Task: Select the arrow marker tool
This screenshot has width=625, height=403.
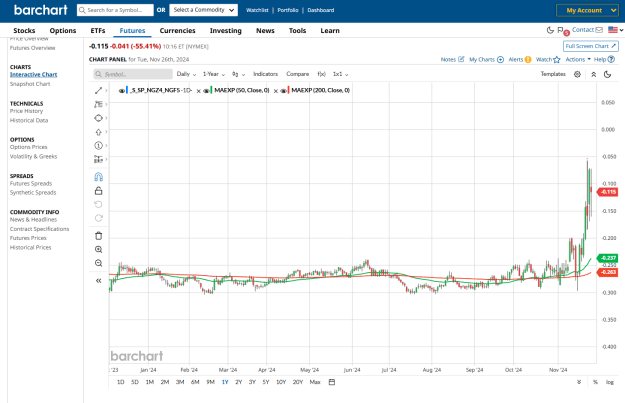Action: pos(98,132)
